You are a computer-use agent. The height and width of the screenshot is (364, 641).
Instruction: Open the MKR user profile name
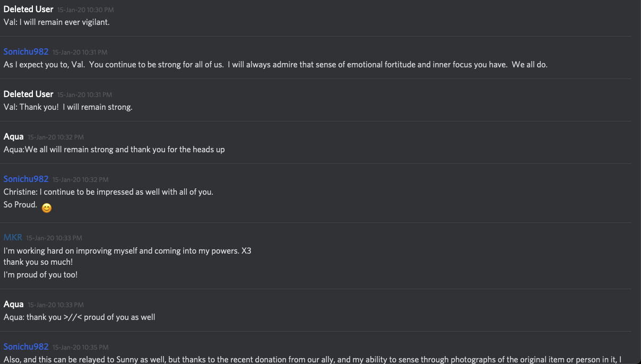click(x=13, y=237)
